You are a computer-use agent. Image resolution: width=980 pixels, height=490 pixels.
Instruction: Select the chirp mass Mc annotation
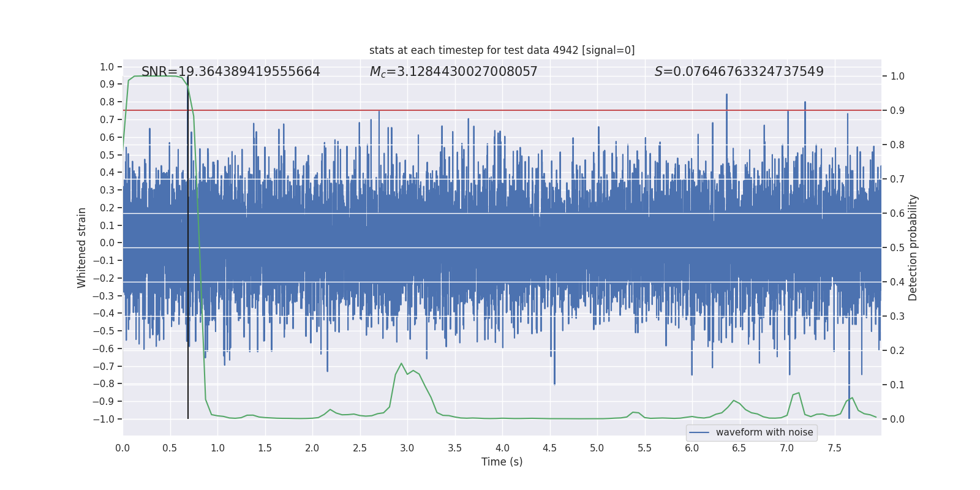[453, 72]
